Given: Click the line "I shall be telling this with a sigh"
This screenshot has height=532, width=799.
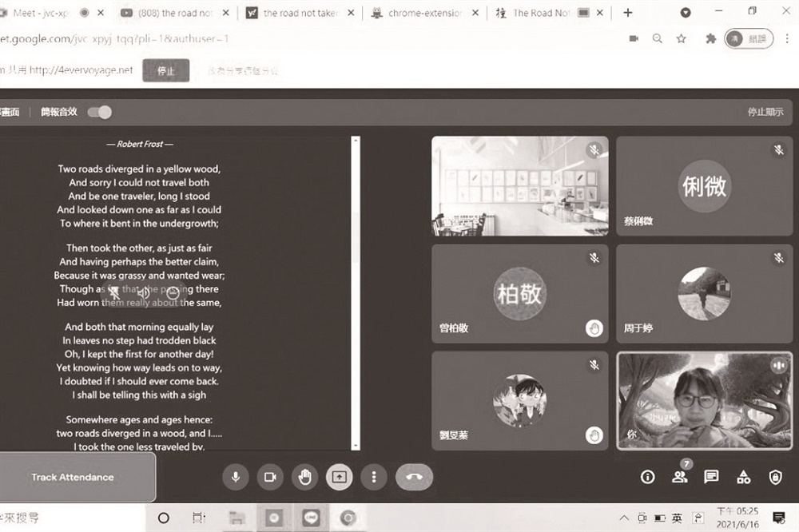Looking at the screenshot, I should [139, 395].
